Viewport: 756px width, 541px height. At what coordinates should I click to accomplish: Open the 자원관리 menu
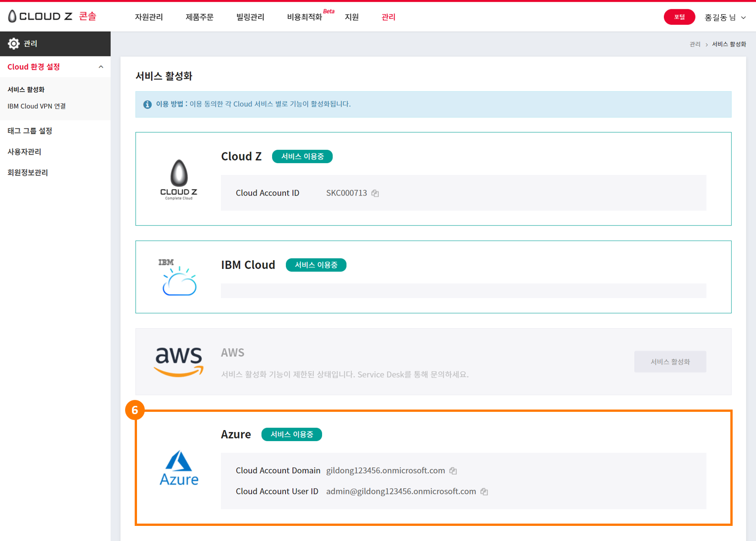coord(149,17)
